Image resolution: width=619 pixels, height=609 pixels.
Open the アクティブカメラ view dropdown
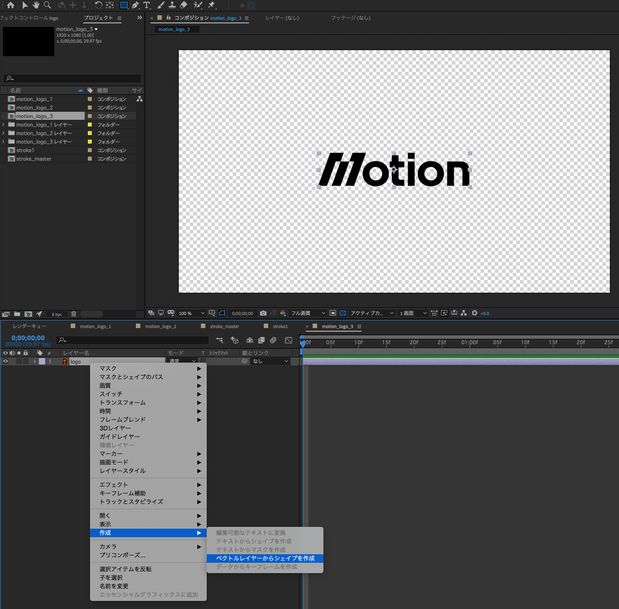372,313
